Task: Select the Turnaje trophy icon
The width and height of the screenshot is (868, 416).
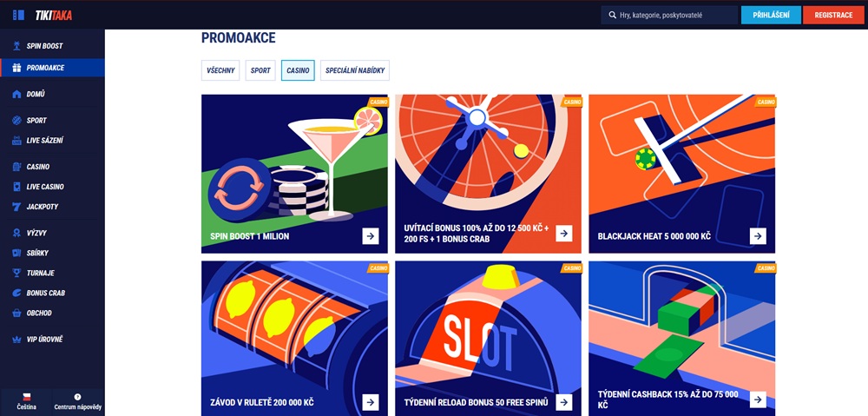Action: click(x=16, y=273)
